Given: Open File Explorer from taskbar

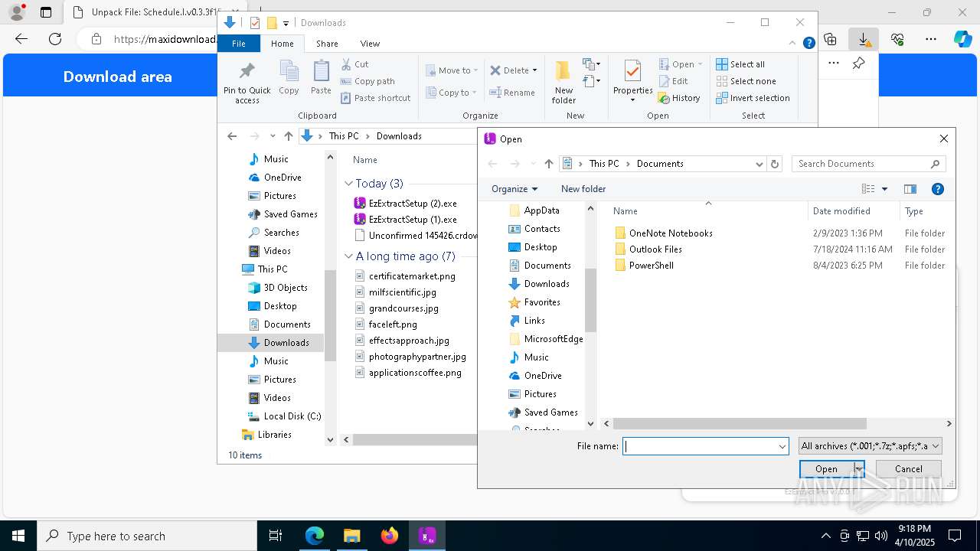Looking at the screenshot, I should (x=351, y=536).
